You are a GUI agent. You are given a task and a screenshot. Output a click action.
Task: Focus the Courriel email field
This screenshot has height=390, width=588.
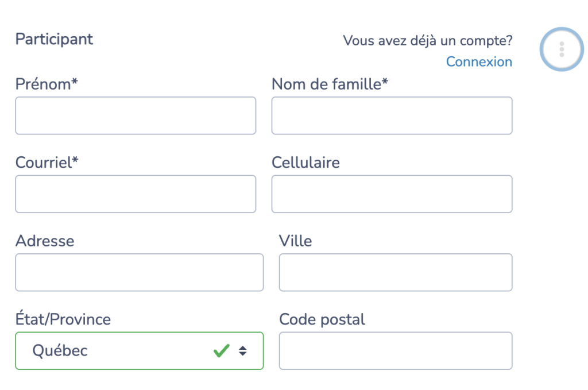136,194
